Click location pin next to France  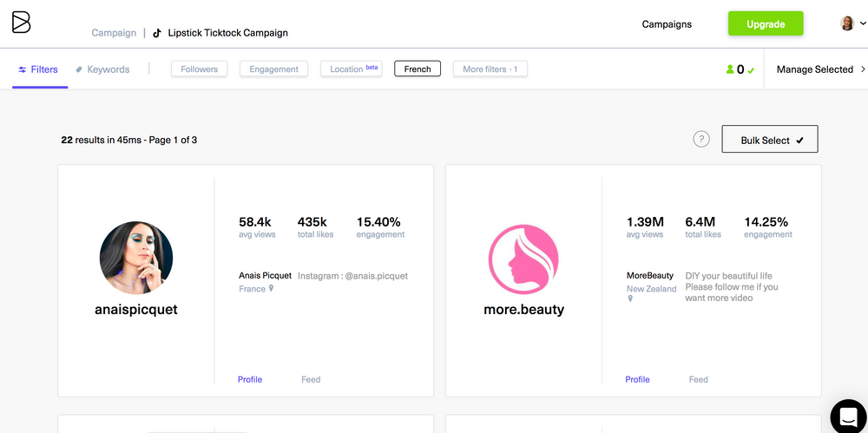click(271, 288)
